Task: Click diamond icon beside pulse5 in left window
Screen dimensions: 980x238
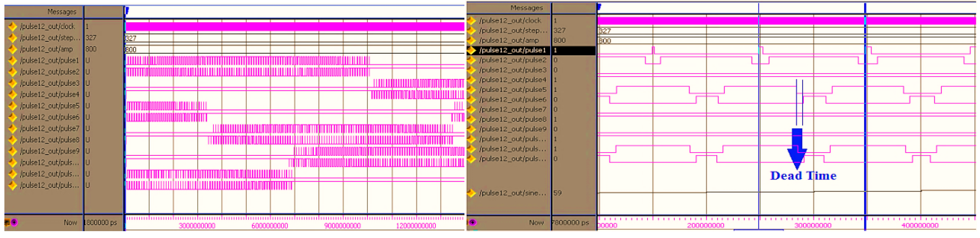Action: (13, 106)
